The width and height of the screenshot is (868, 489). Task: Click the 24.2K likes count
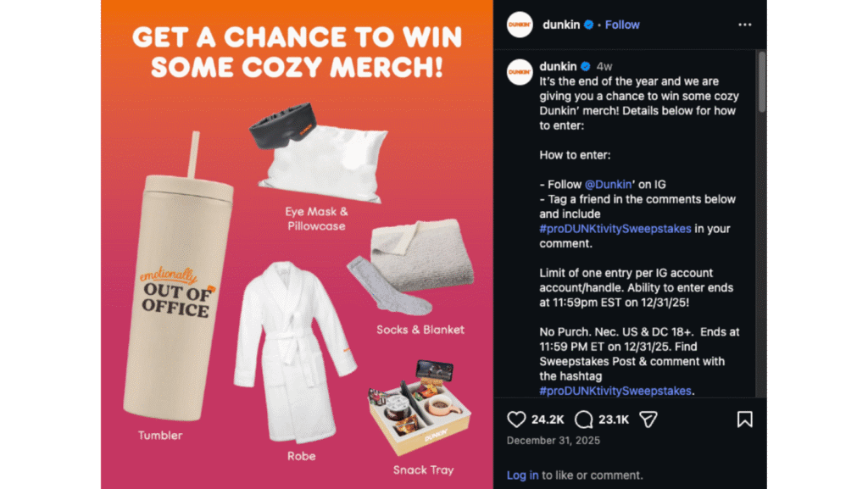pos(548,420)
